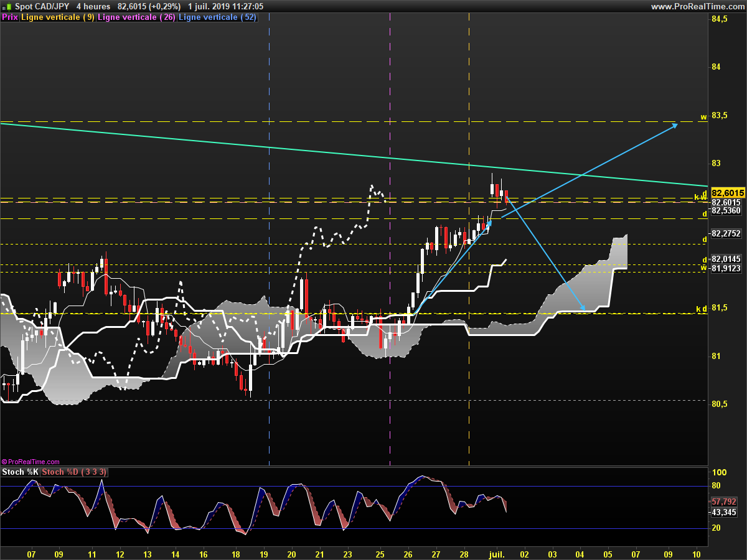Open the Stoch %D (3 3 3) label
The width and height of the screenshot is (747, 560).
75,472
